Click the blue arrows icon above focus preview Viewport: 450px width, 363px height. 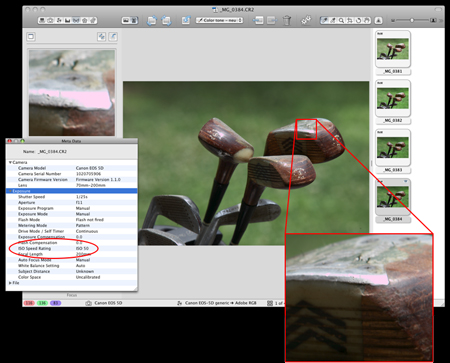102,37
